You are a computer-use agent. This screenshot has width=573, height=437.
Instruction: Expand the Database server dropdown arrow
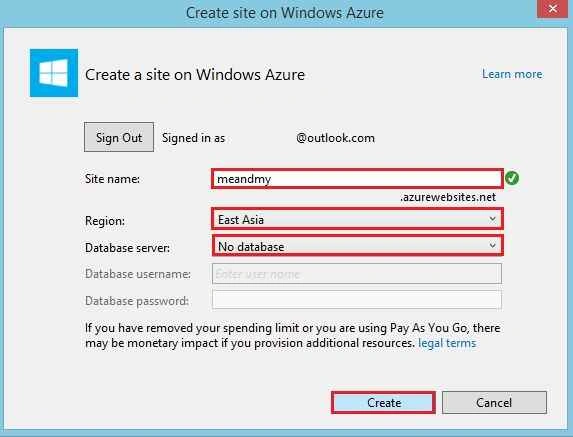click(x=492, y=246)
